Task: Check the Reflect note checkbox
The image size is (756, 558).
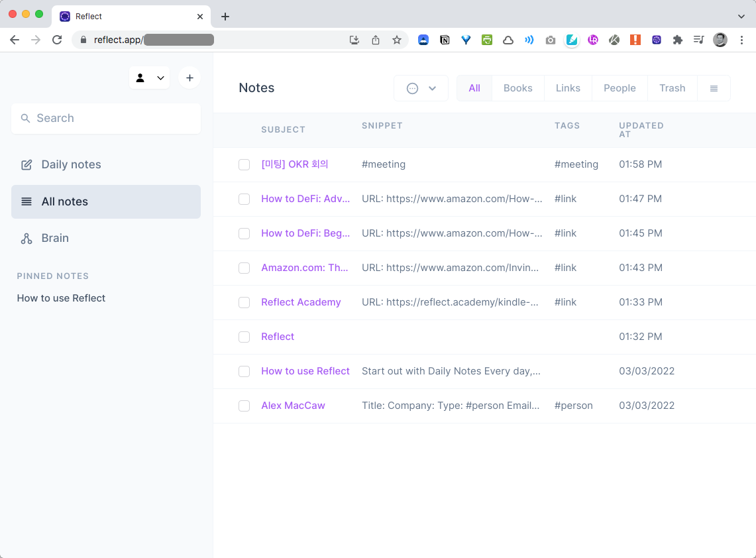Action: coord(244,337)
